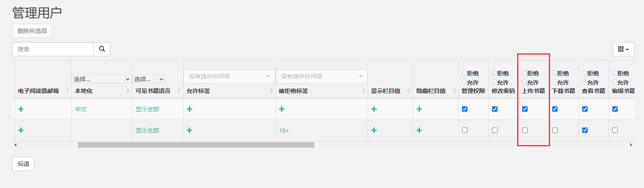The image size is (644, 188).
Task: Click plus icon under 显示栏目值 in second row
Action: [x=374, y=130]
